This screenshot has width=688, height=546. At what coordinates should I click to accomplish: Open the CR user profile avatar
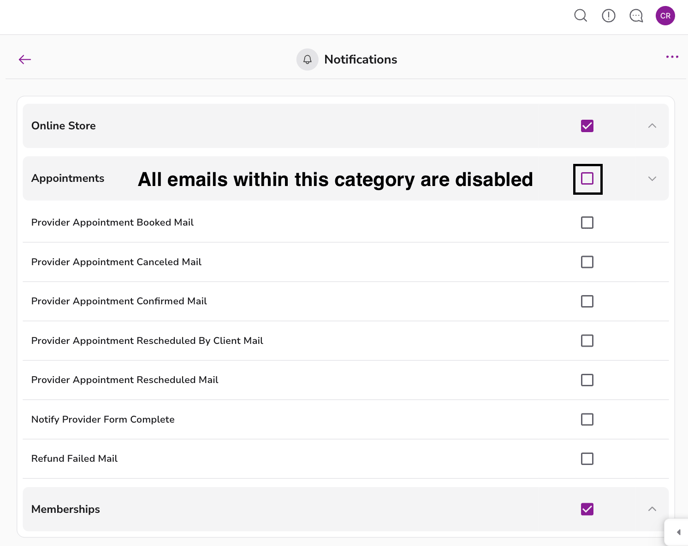tap(665, 16)
